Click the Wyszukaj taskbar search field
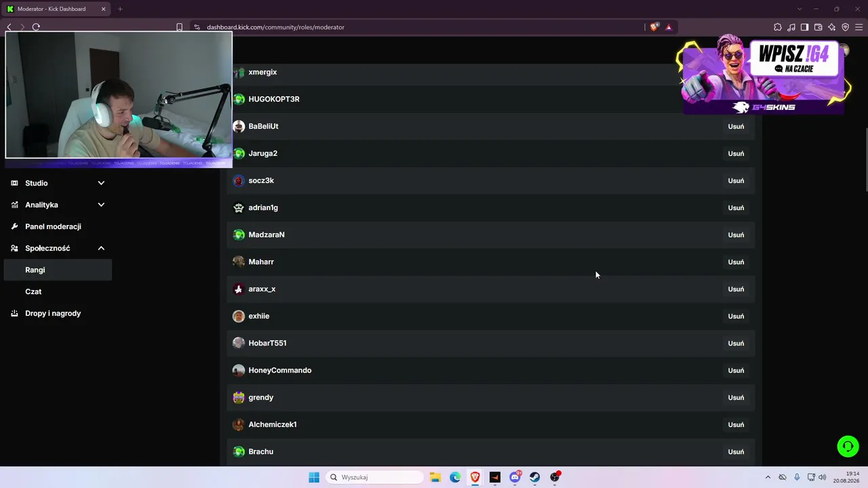868x488 pixels. pyautogui.click(x=374, y=477)
